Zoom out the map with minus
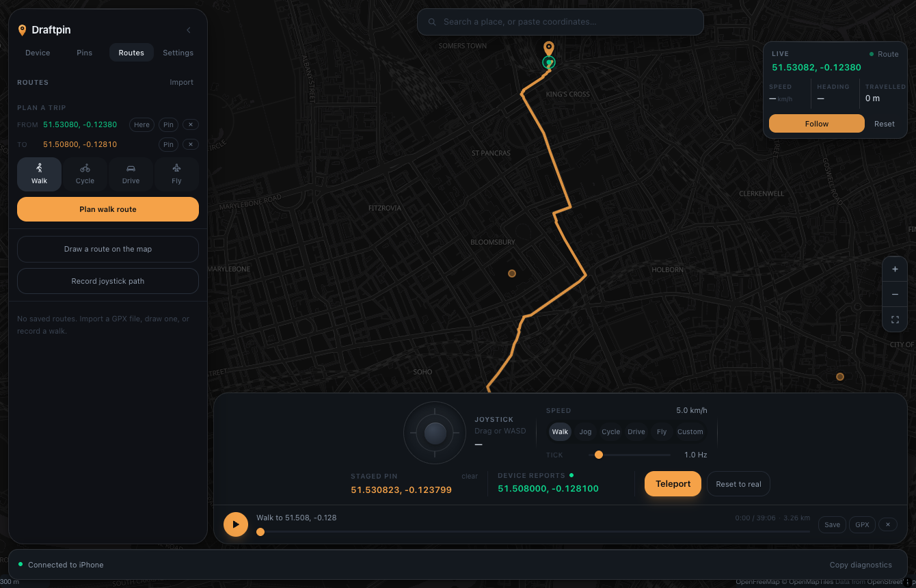This screenshot has height=588, width=916. click(x=895, y=294)
